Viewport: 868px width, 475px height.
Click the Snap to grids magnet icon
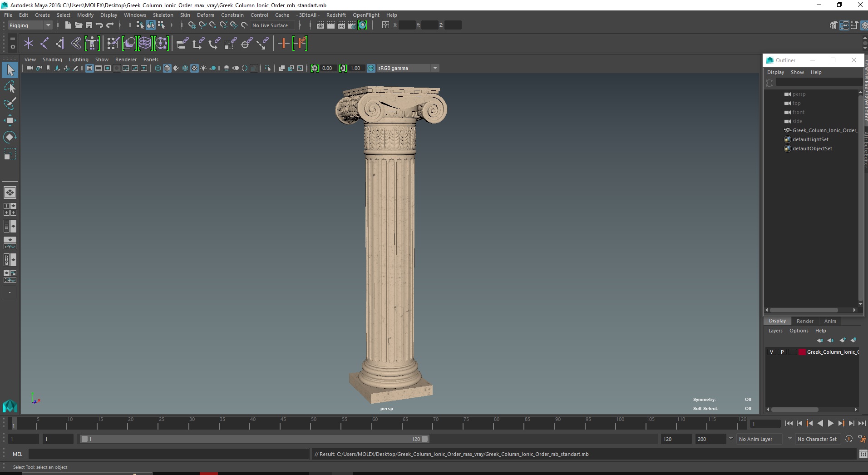[x=192, y=25]
